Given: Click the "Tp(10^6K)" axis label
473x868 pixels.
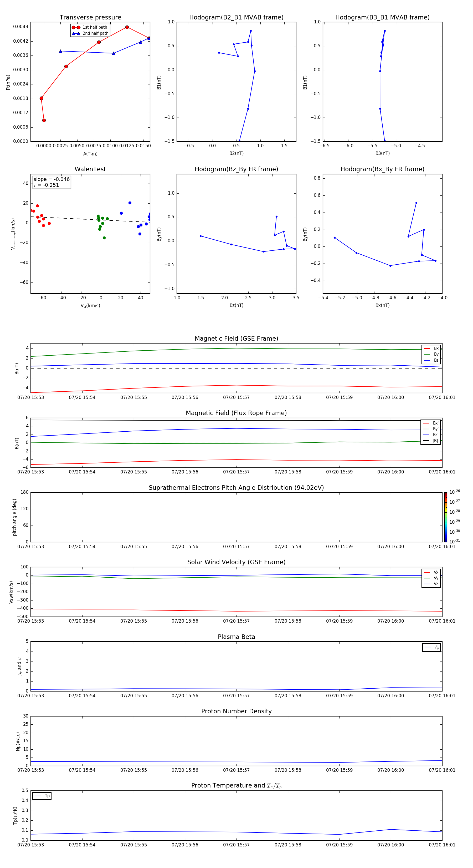Looking at the screenshot, I should click(15, 815).
